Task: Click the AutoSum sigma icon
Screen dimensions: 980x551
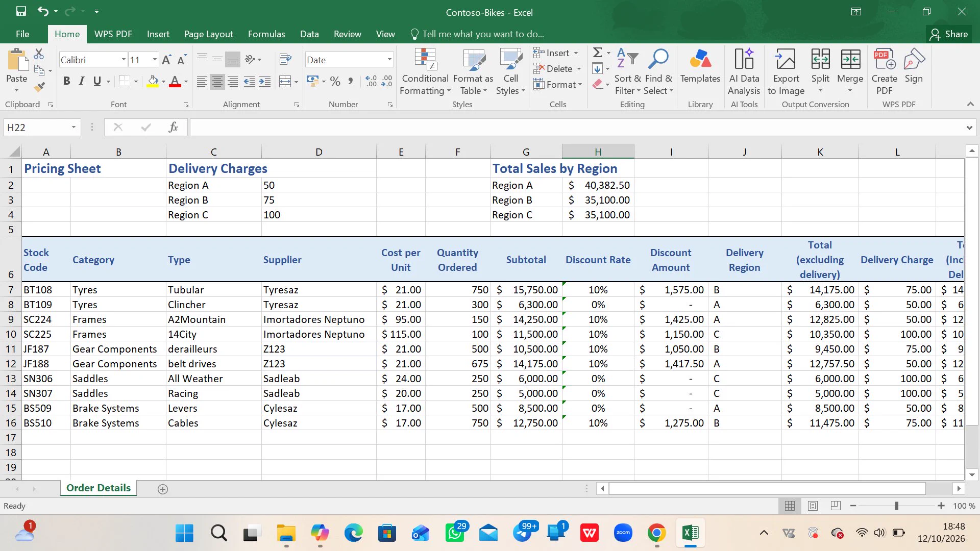Action: tap(597, 53)
